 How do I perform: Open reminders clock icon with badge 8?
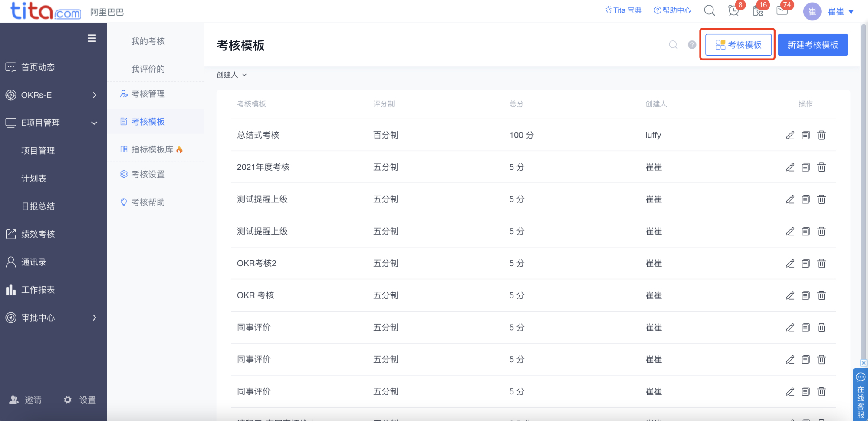point(734,10)
